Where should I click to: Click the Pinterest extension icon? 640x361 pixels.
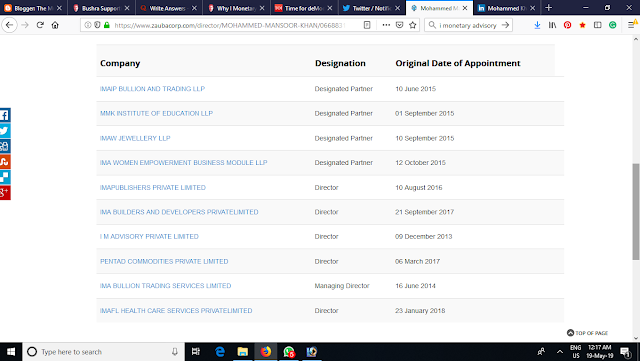point(567,25)
